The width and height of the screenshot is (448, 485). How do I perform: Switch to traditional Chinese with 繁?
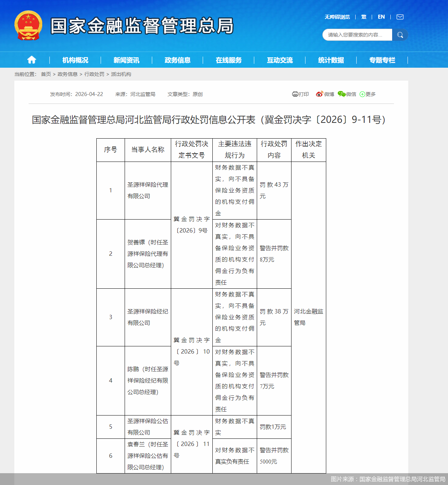coord(364,17)
